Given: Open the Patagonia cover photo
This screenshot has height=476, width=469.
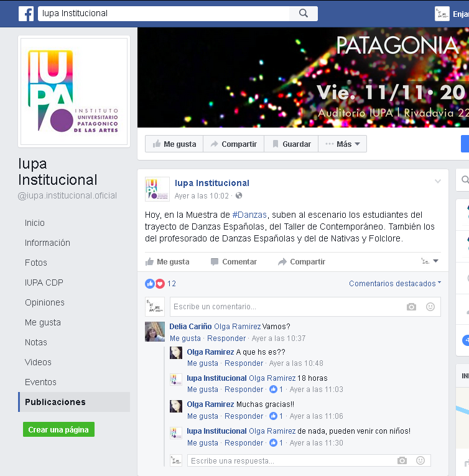Looking at the screenshot, I should click(x=303, y=77).
